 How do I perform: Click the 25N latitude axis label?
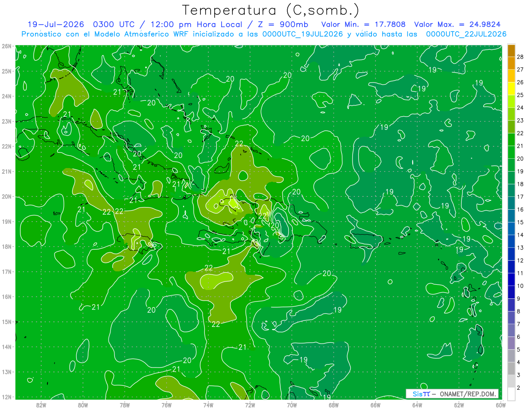click(x=7, y=71)
